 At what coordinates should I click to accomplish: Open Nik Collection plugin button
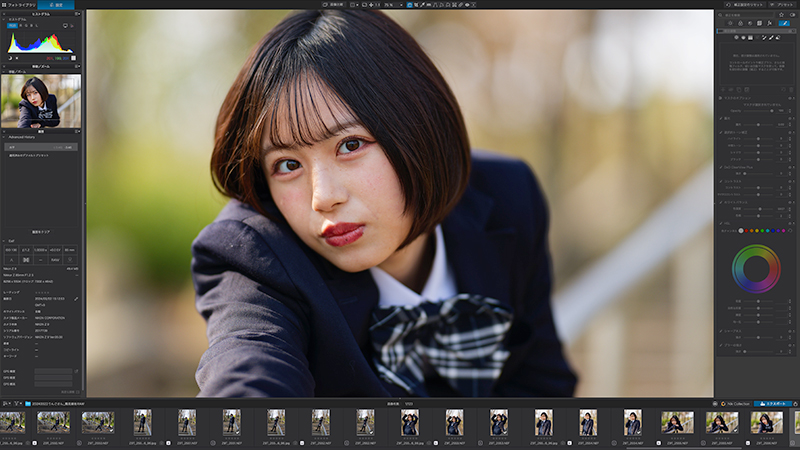[x=736, y=404]
